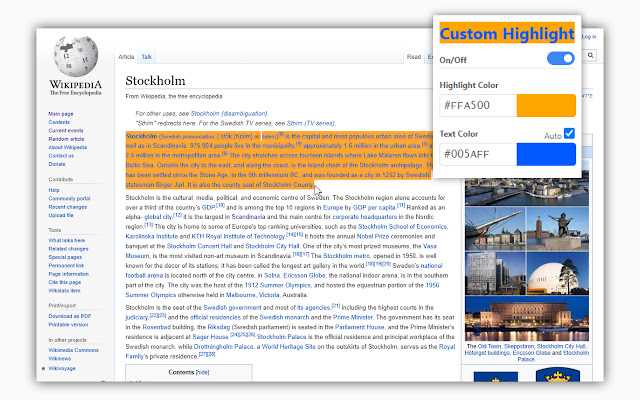
Task: Edit the #FFA500 highlight color field
Action: pyautogui.click(x=478, y=105)
